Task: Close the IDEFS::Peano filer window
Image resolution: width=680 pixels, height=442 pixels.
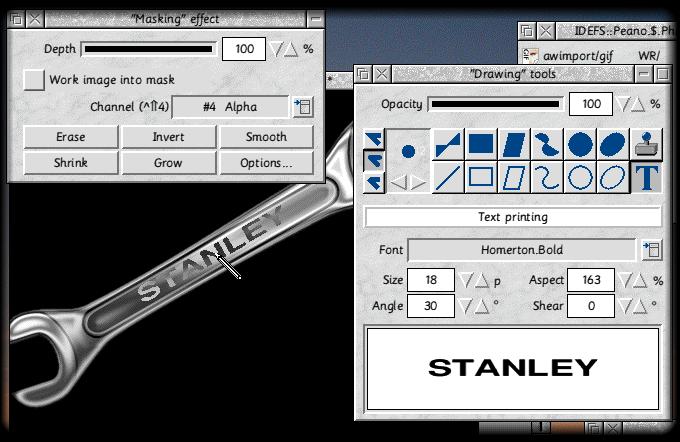Action: tap(546, 31)
